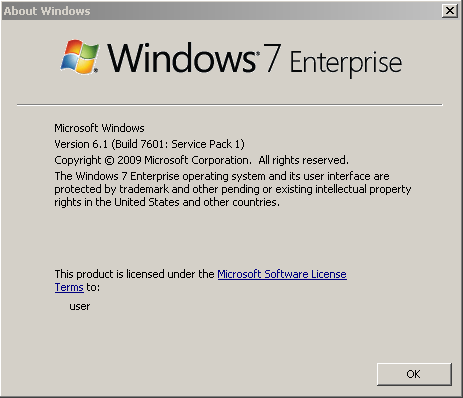Click the Microsoft Windows text line
The height and width of the screenshot is (398, 463).
[x=99, y=128]
